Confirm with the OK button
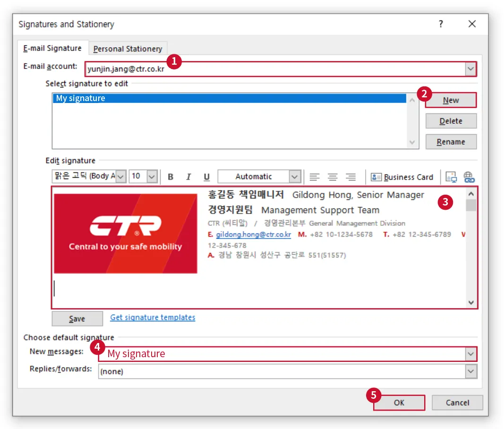 [399, 403]
